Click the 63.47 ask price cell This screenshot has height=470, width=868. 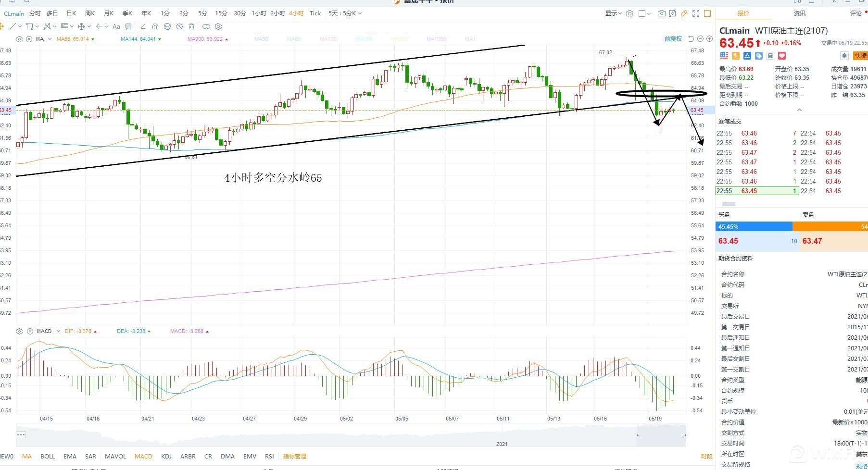(x=812, y=241)
